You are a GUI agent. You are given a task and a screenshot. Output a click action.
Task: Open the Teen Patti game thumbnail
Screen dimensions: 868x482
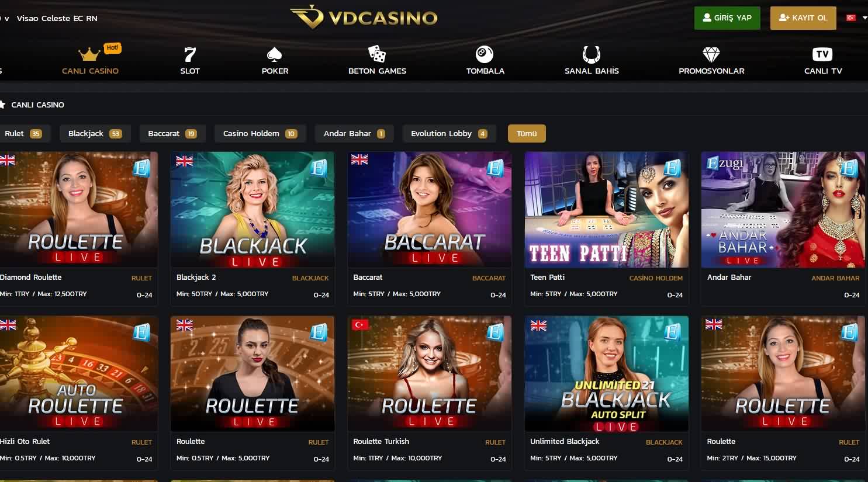pyautogui.click(x=606, y=210)
